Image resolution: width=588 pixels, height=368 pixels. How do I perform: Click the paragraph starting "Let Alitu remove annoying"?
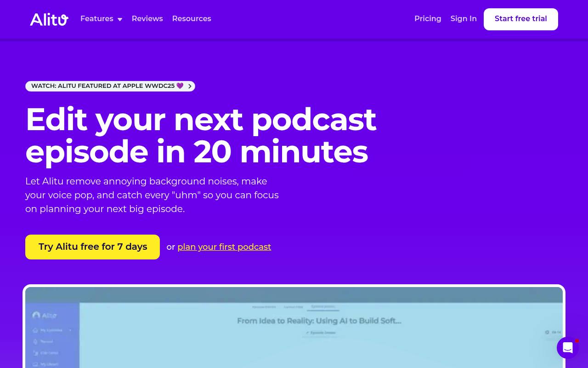click(152, 195)
